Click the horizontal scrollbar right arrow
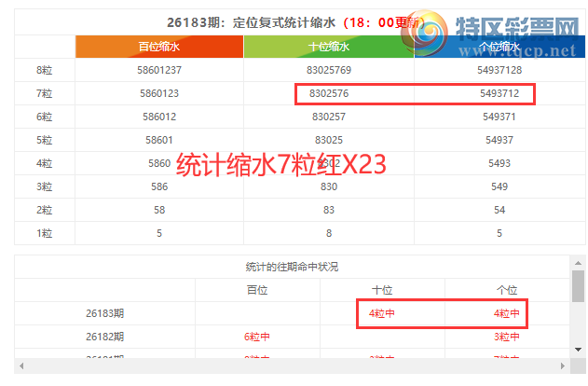 pos(563,365)
